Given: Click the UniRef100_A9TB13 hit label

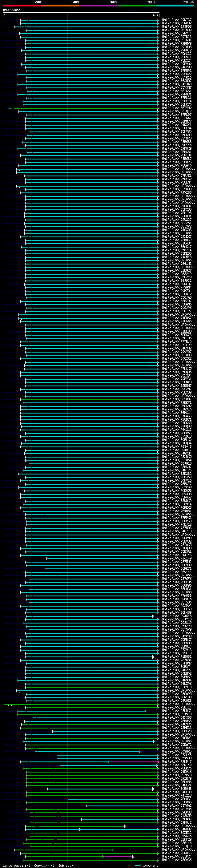Looking at the screenshot, I should (x=176, y=37).
